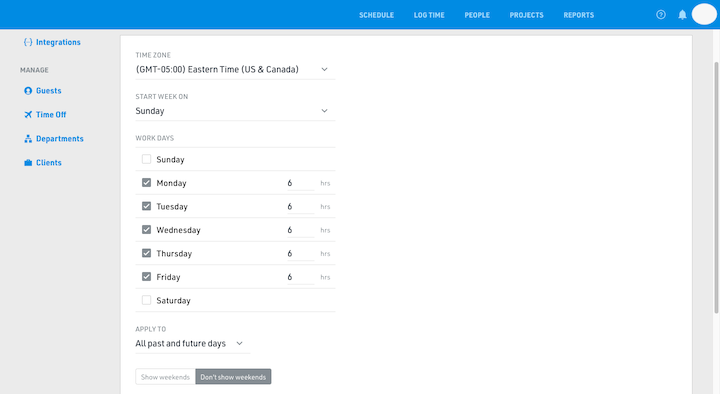This screenshot has width=720, height=394.
Task: Uncheck the Monday work day checkbox
Action: [146, 183]
